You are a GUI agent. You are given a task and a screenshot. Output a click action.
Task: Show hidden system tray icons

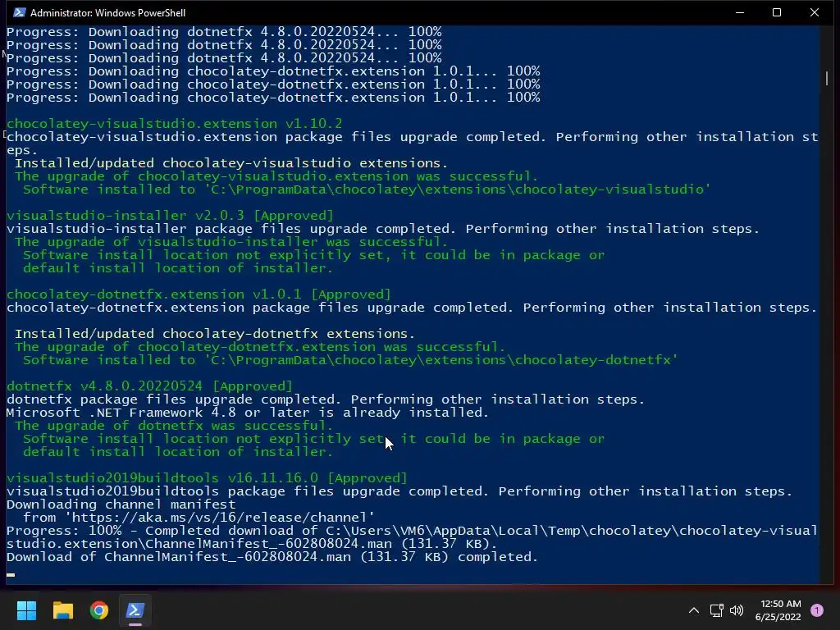[694, 610]
